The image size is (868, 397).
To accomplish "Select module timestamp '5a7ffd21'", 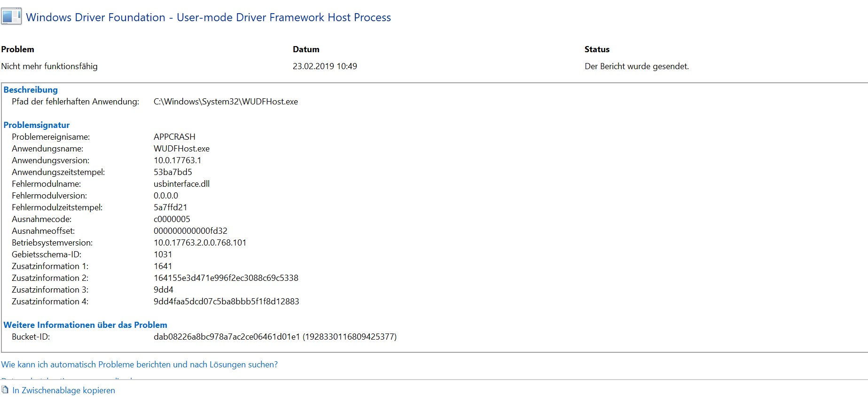I will (x=170, y=207).
